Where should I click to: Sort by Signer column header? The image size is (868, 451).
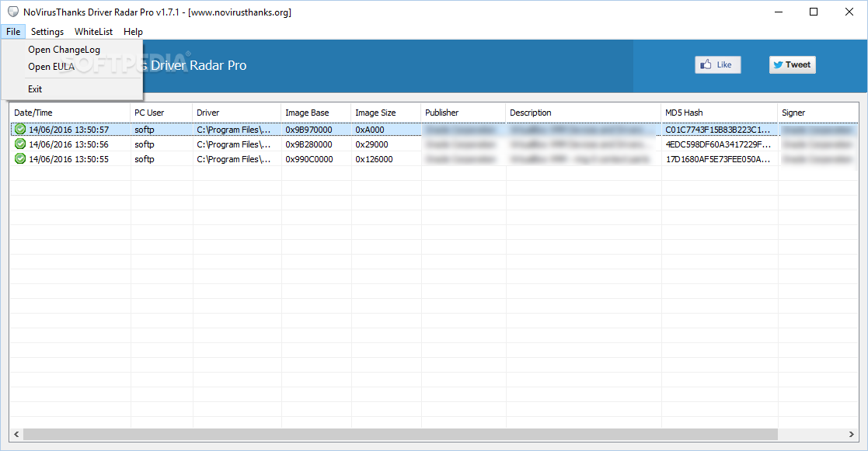click(x=817, y=113)
